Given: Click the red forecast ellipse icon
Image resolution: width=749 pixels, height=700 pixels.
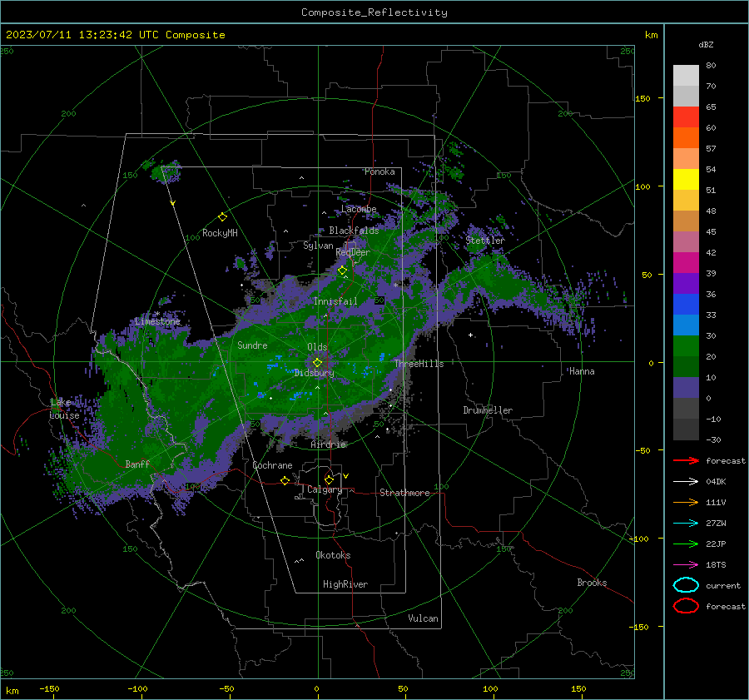Looking at the screenshot, I should 686,606.
